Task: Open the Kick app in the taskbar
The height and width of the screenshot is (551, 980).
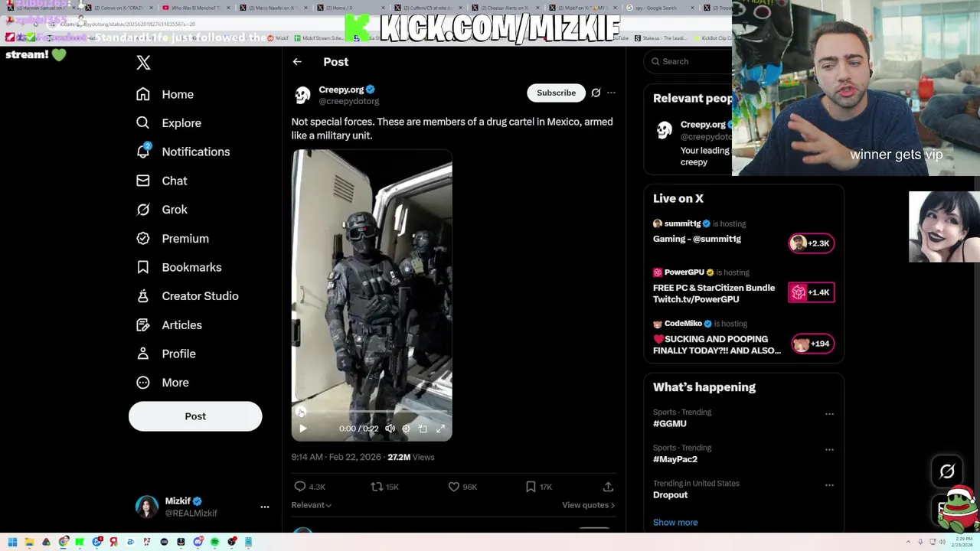Action: [x=80, y=542]
